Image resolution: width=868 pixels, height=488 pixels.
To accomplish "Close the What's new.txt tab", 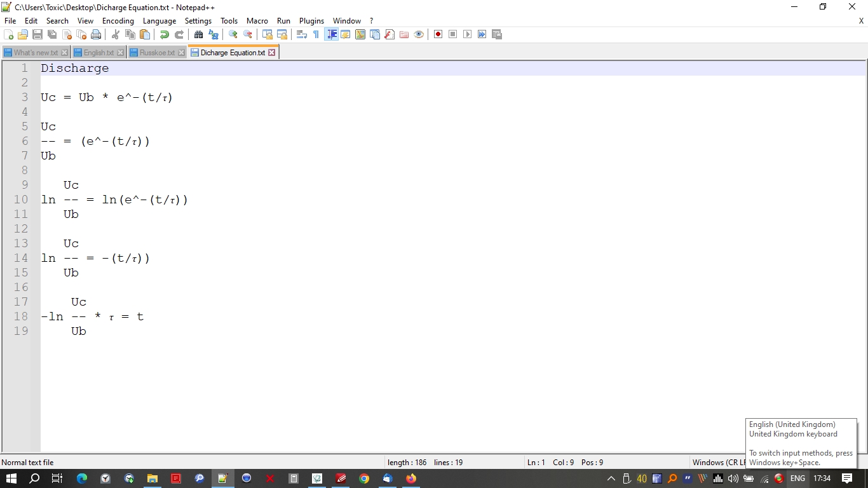I will (x=64, y=53).
